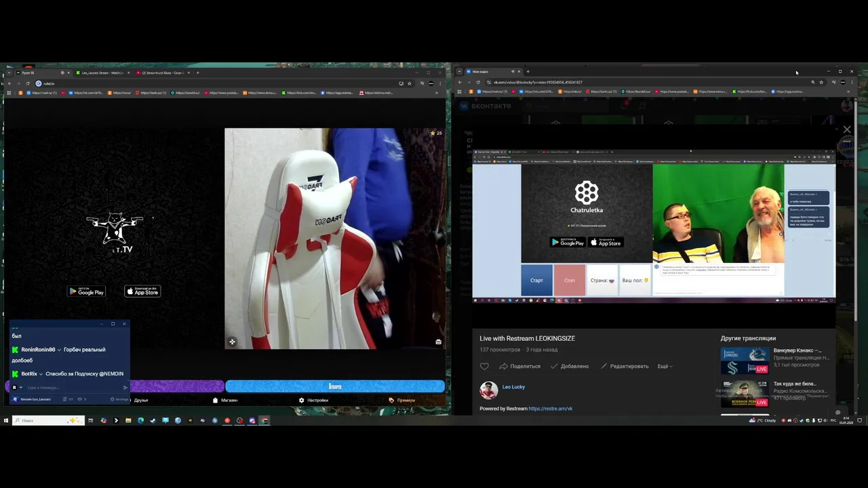Image resolution: width=868 pixels, height=488 pixels.
Task: Click Поделиться under the VK video
Action: (x=520, y=366)
